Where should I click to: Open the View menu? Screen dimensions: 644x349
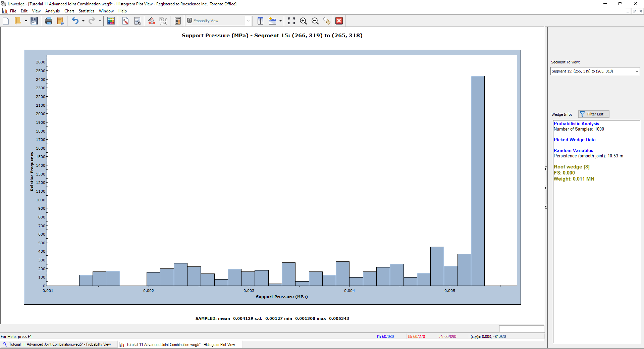36,11
